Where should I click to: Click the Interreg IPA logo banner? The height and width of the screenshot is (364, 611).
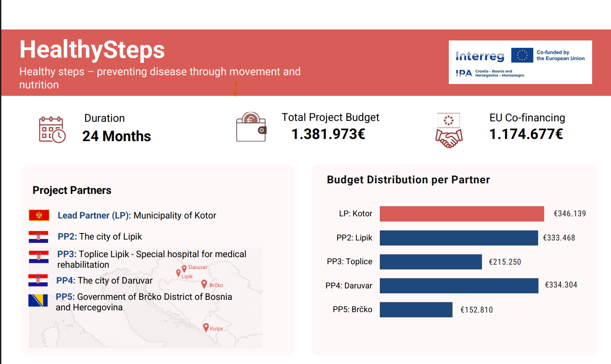(x=520, y=62)
